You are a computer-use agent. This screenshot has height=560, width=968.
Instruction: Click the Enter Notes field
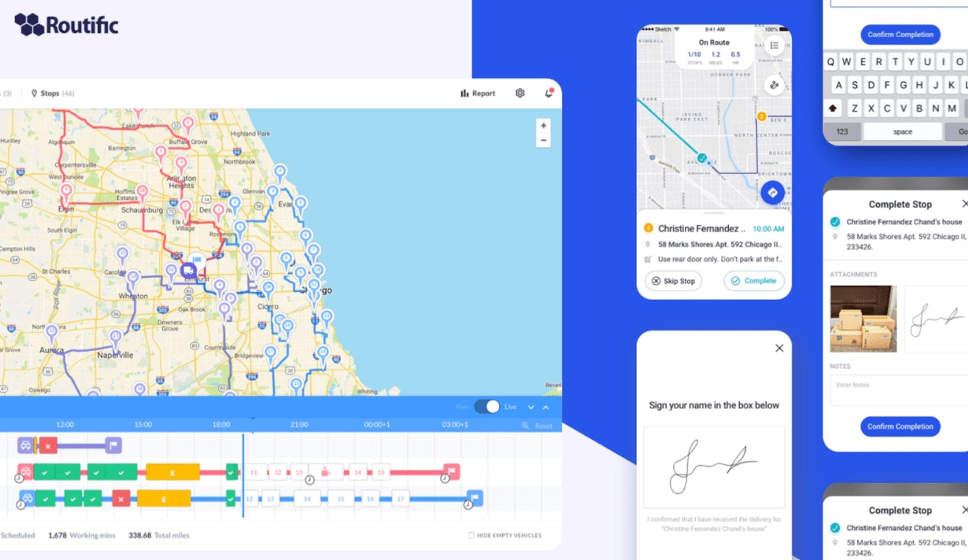899,390
